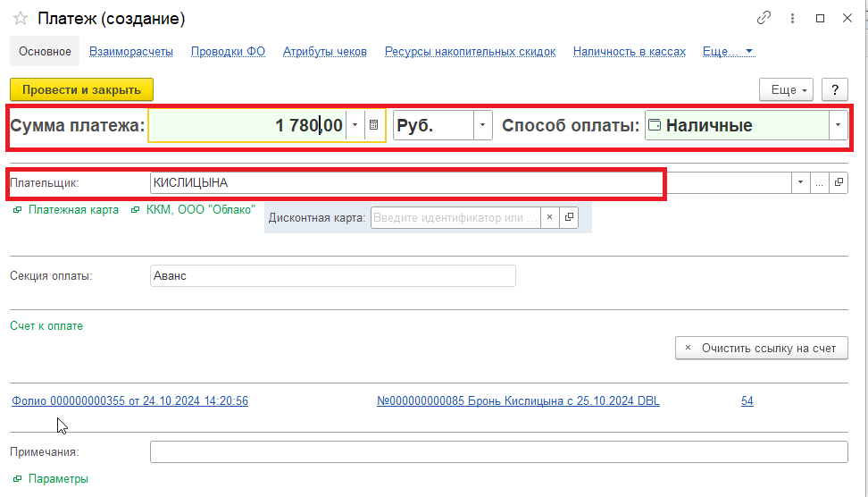Open the Бронь Кислицына reservation link
The image size is (868, 497).
[518, 400]
